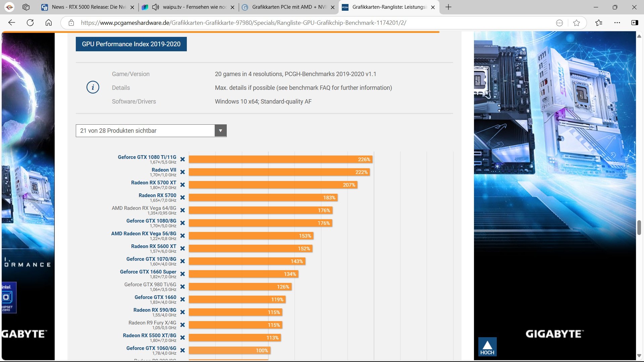Open the Radeon RX 590/8G link

(x=155, y=310)
